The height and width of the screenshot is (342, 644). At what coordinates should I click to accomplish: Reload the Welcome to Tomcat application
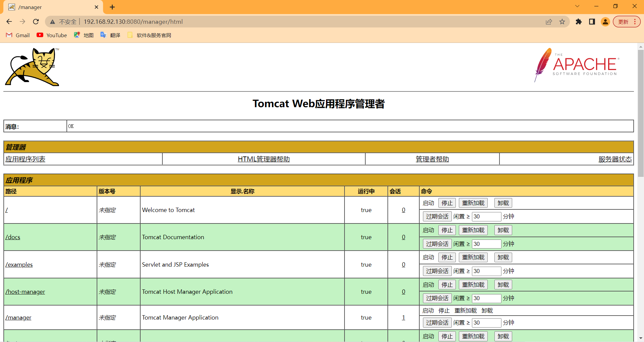click(x=473, y=203)
